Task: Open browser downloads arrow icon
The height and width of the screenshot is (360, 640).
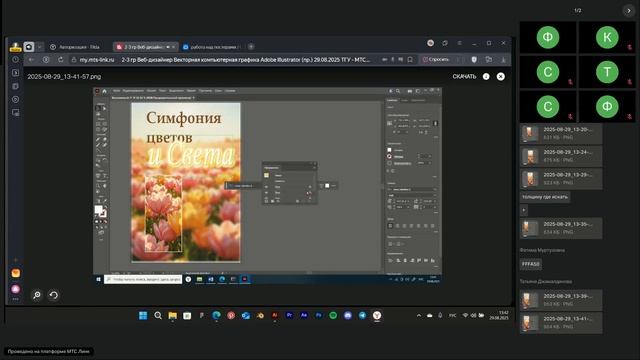Action: (x=503, y=60)
